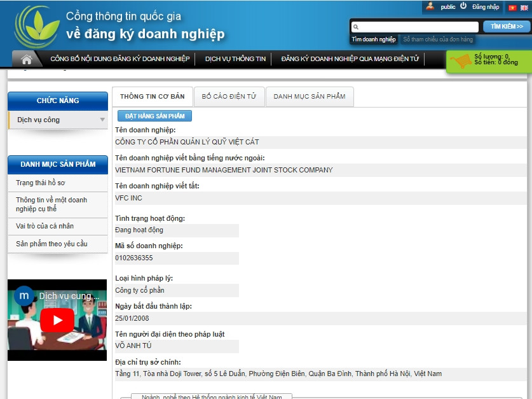
Task: Open Dịch vụ thông tin menu
Action: coord(235,59)
